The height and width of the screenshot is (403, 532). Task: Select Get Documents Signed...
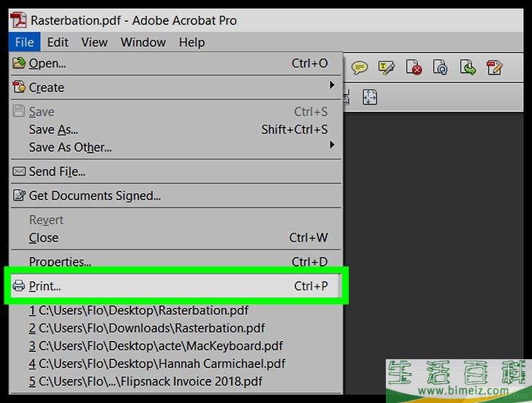175,196
